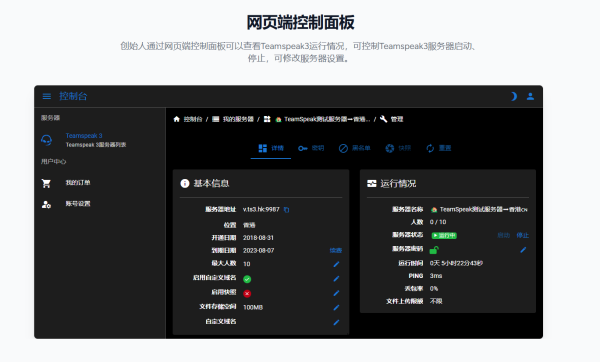Click the green 运行中 status badge
Viewport: 600px width, 362px height.
click(444, 235)
